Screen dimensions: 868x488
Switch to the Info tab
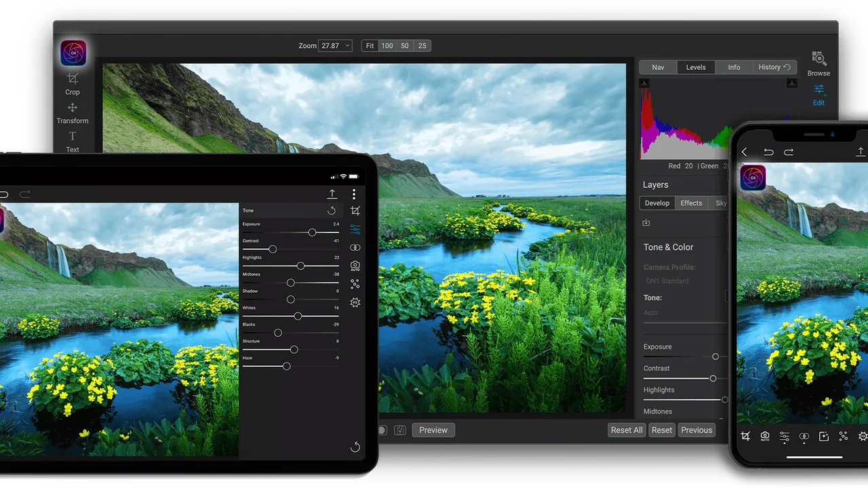(x=734, y=67)
